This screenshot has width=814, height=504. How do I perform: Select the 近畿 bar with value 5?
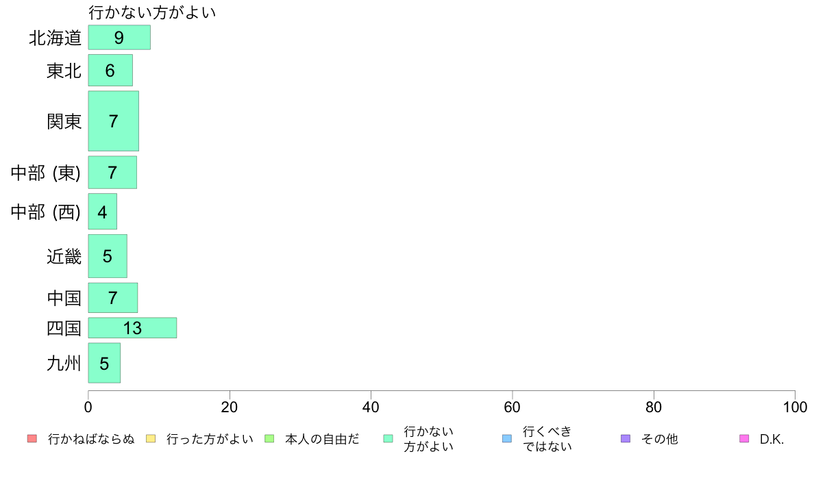coord(108,256)
